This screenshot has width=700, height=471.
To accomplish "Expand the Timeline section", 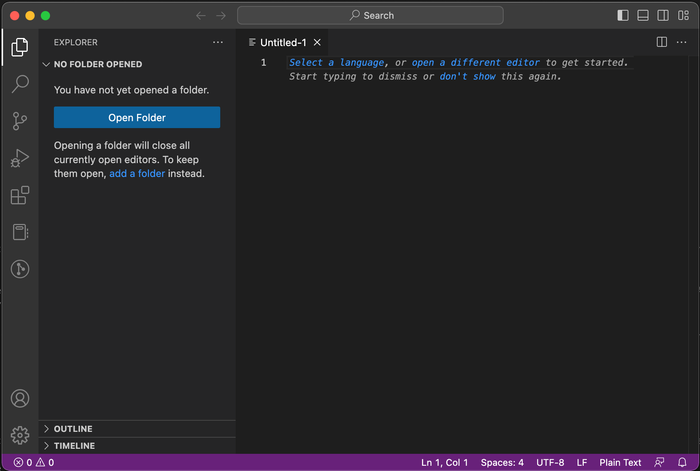I will tap(74, 446).
